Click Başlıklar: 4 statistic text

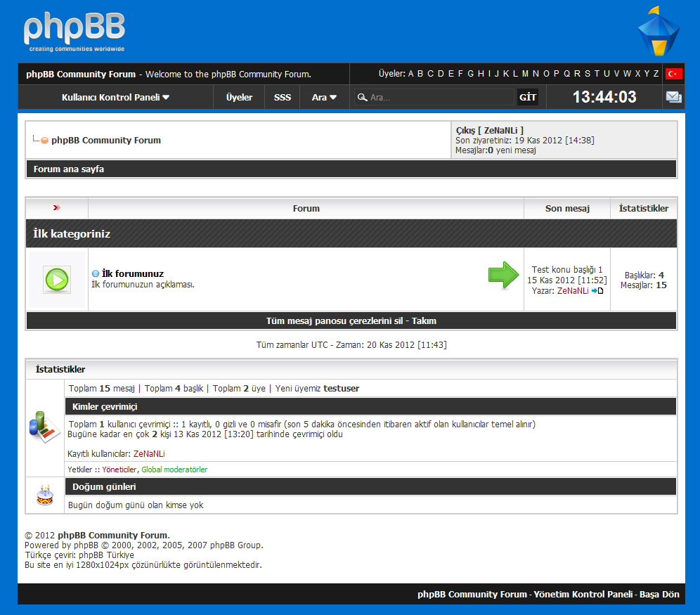(x=644, y=276)
